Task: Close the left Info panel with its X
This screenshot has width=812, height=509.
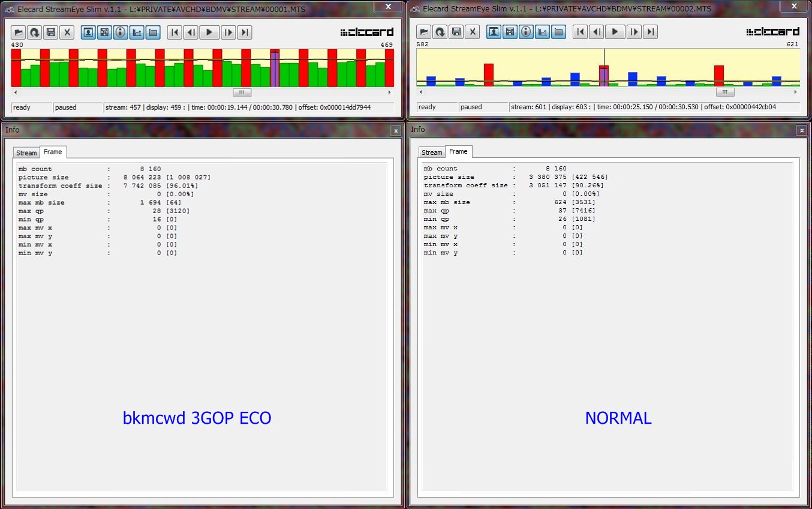Action: click(395, 130)
